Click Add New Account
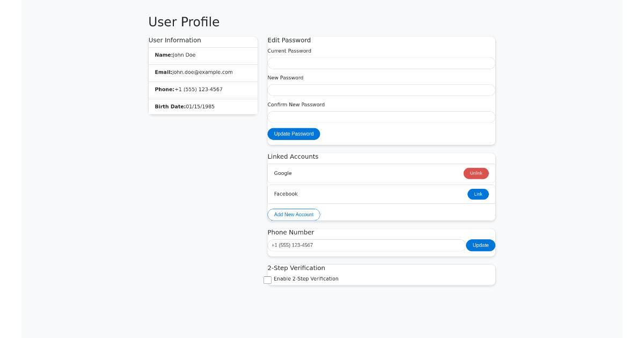The height and width of the screenshot is (338, 644). 294,215
